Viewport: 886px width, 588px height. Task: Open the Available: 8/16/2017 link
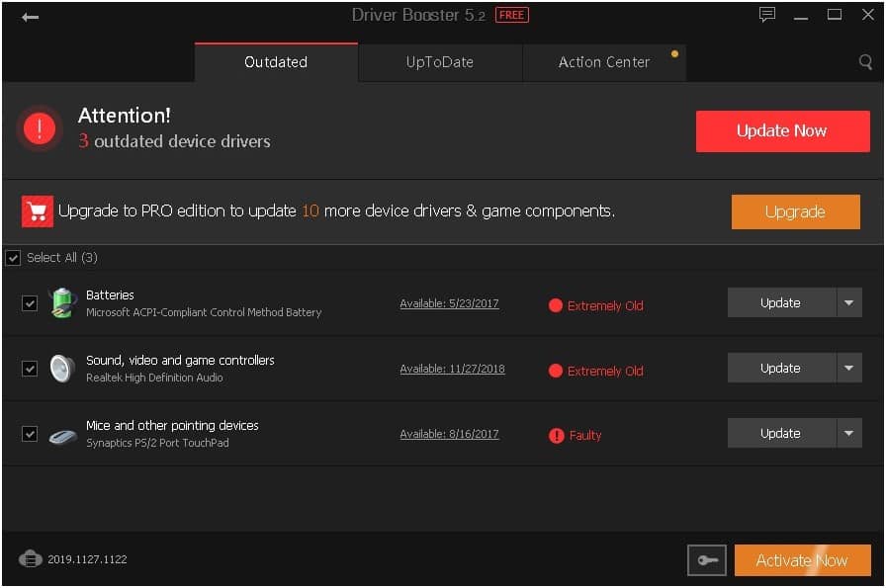(x=449, y=435)
